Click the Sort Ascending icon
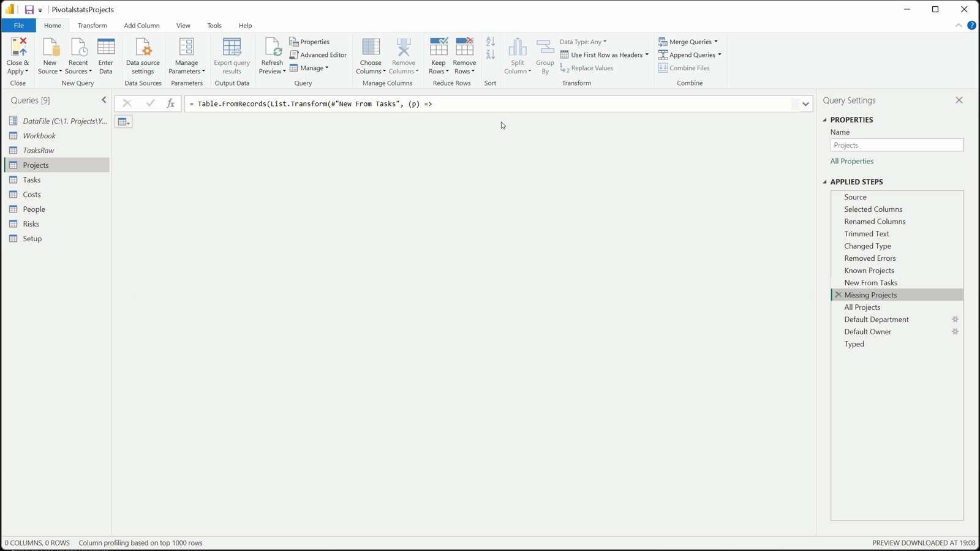Image resolution: width=980 pixels, height=551 pixels. [491, 42]
